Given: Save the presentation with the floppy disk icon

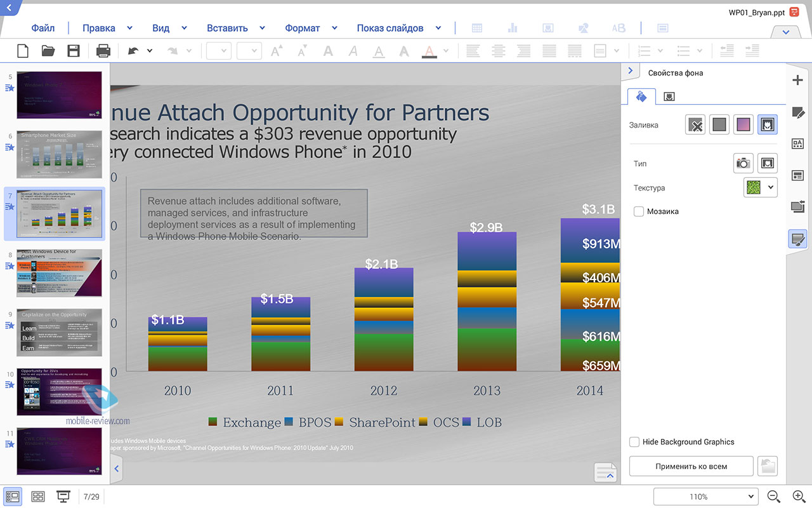Looking at the screenshot, I should click(74, 51).
